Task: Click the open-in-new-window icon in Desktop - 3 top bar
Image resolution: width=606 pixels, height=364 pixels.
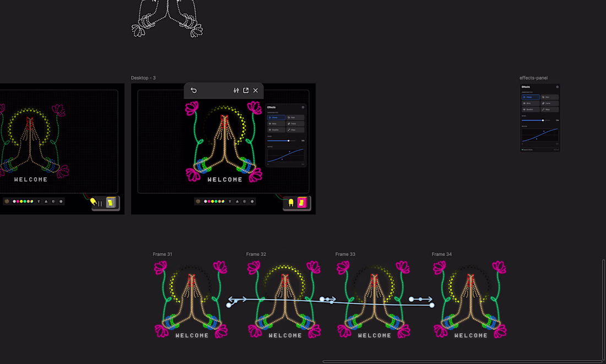Action: click(x=246, y=90)
